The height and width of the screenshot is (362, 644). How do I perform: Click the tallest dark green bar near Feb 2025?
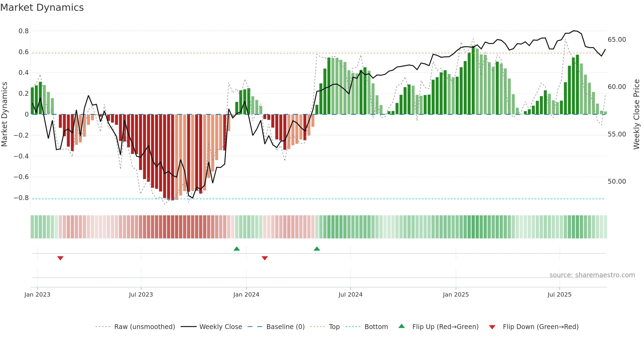(x=473, y=80)
